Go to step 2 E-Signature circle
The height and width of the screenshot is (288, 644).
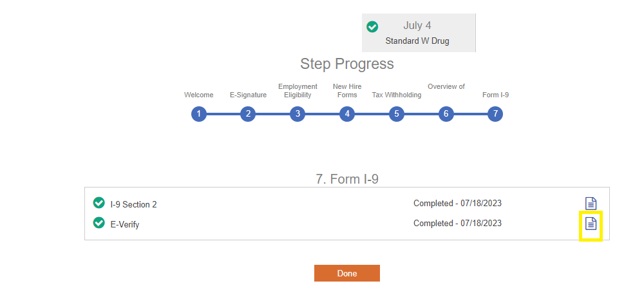tap(248, 114)
